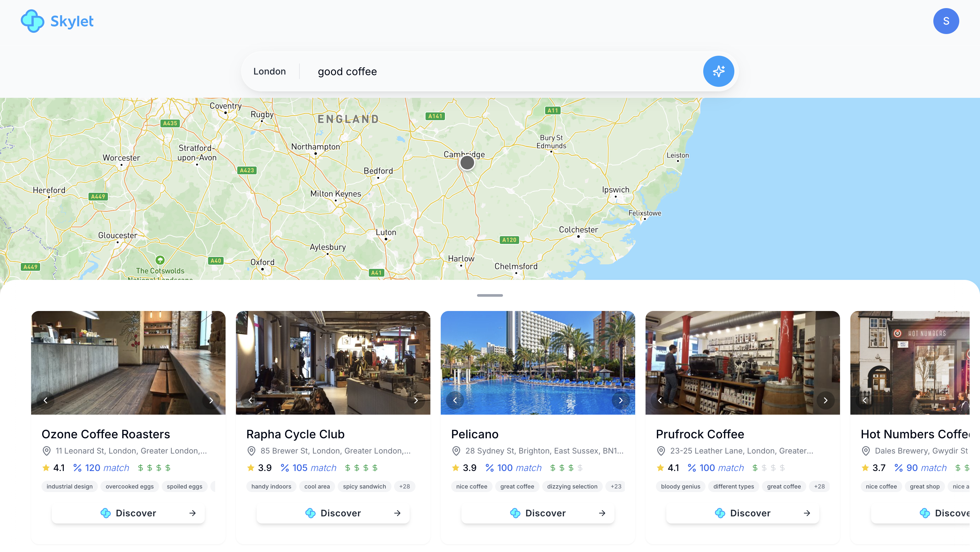The width and height of the screenshot is (980, 552).
Task: Select the overcooked eggs tag
Action: tap(130, 487)
